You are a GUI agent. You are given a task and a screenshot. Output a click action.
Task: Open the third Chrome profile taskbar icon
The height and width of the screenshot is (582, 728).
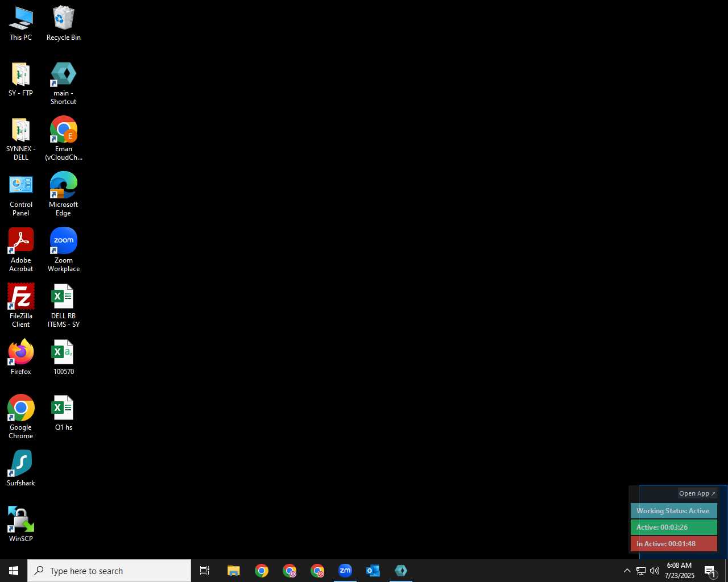pos(317,571)
